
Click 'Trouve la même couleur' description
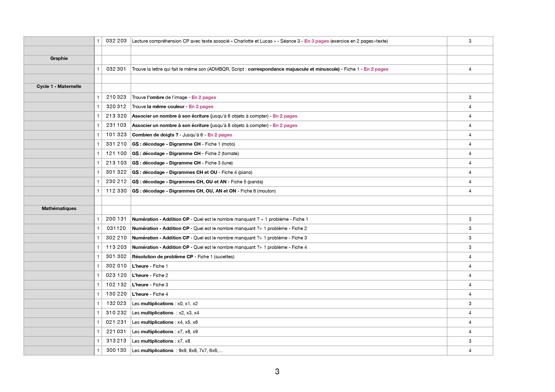(172, 107)
